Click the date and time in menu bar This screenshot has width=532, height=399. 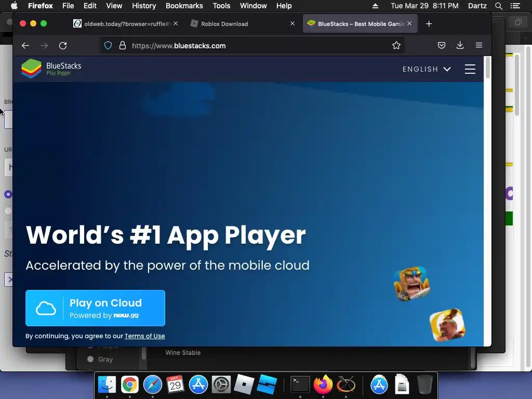pos(424,6)
